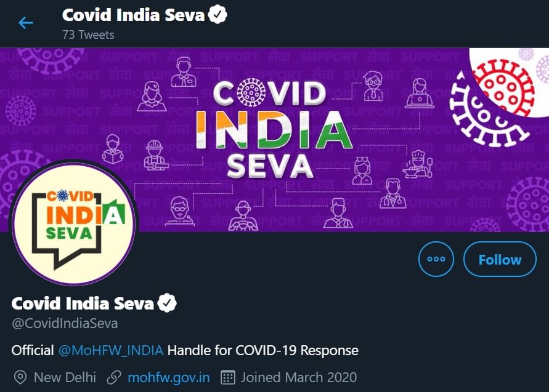Open the three-dots more options button
The image size is (549, 392).
point(436,259)
